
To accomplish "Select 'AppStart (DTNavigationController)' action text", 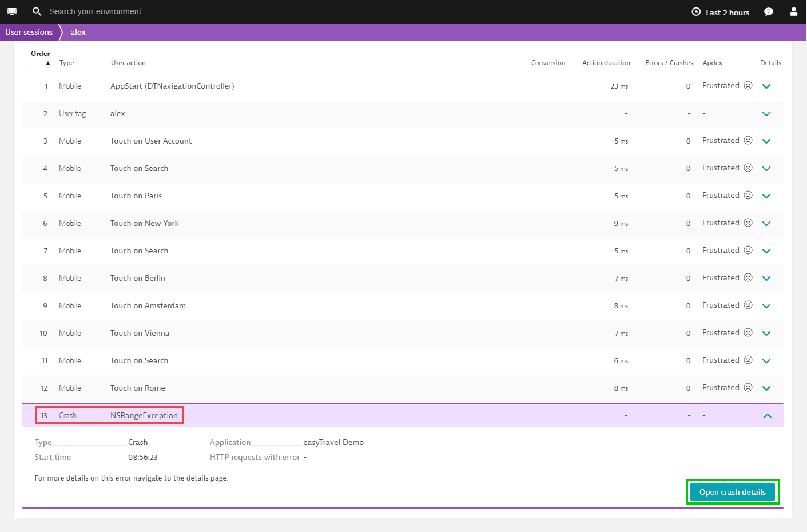I will point(172,86).
